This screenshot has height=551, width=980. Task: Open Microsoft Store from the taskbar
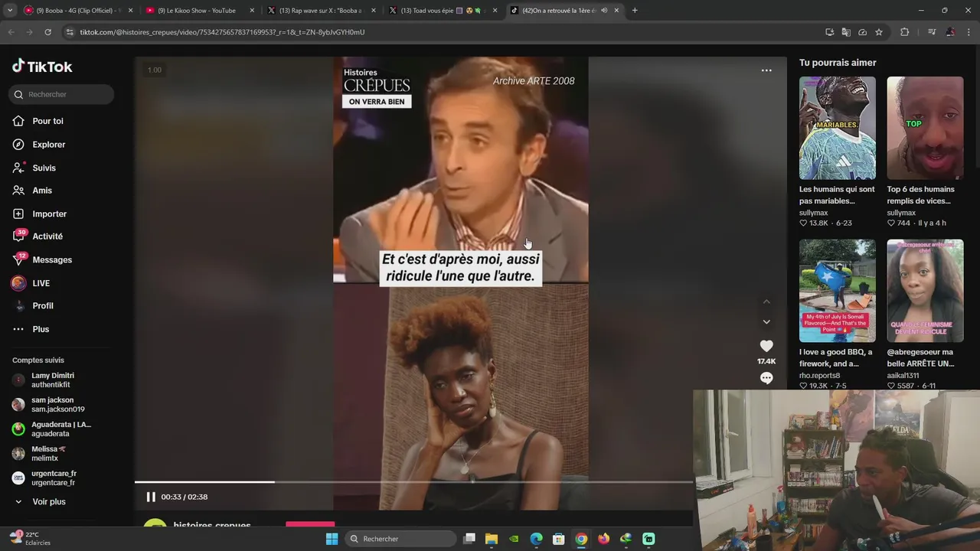(x=559, y=539)
